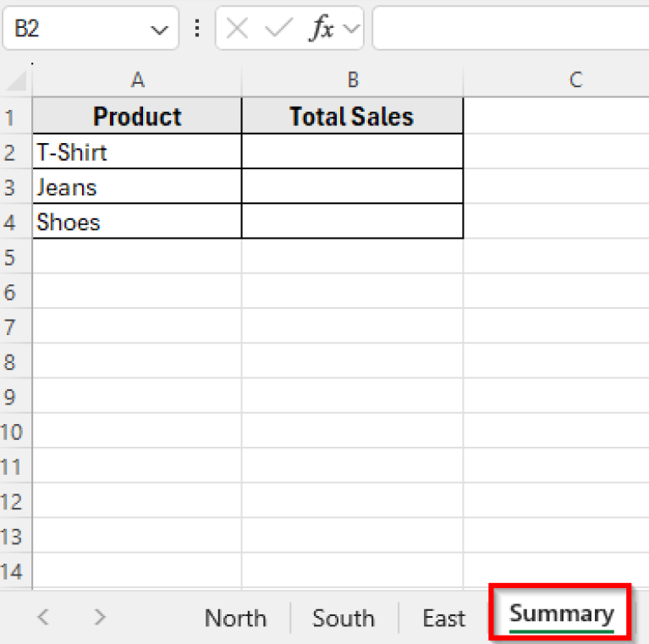Click the Cancel X icon in formula bar

pyautogui.click(x=238, y=29)
